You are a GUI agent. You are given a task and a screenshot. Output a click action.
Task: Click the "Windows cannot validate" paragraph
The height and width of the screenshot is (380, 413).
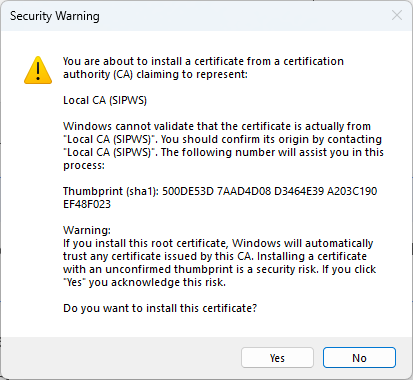(223, 146)
